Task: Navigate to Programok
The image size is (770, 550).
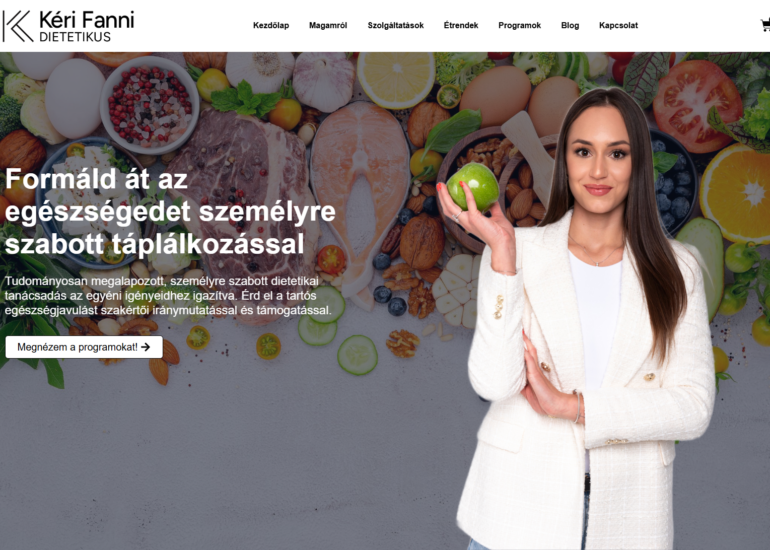Action: click(x=520, y=26)
